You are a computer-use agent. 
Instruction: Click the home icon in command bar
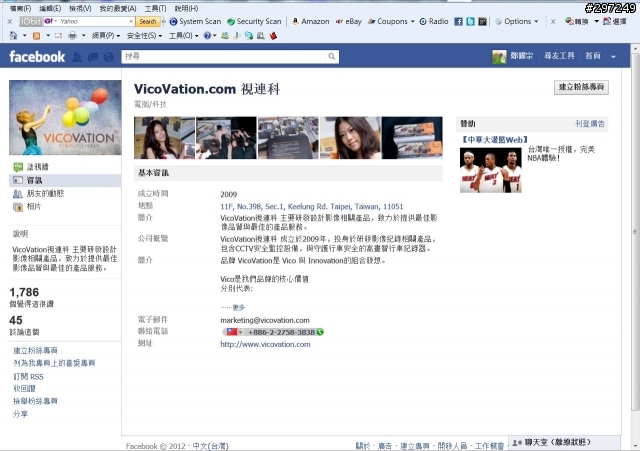tap(13, 36)
